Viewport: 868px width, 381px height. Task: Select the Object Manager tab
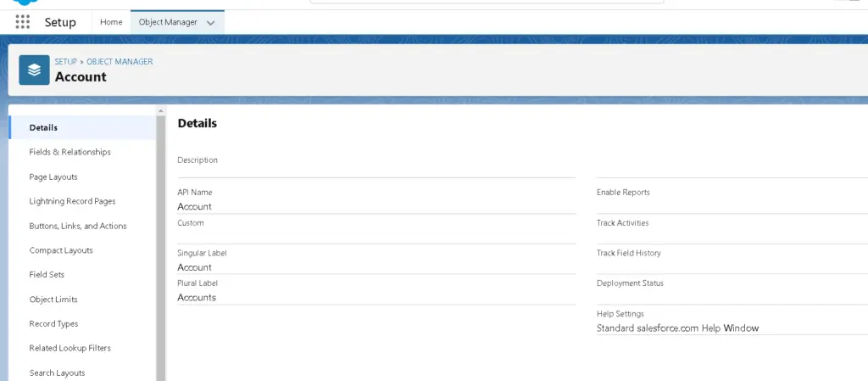pyautogui.click(x=168, y=22)
